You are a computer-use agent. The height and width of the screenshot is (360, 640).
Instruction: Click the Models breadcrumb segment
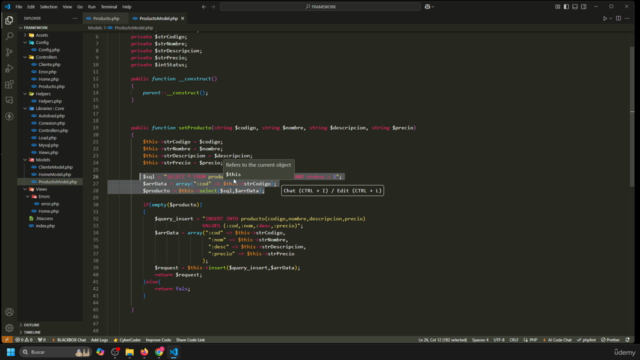click(x=95, y=28)
